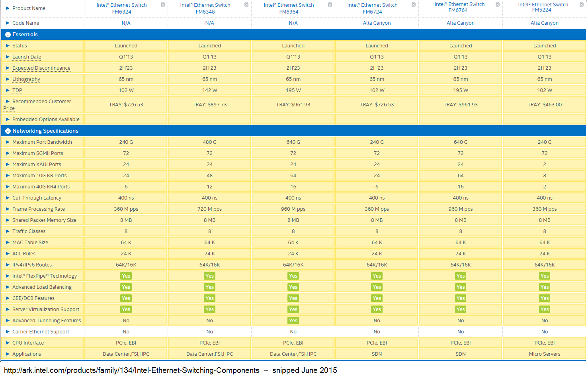
Task: Remove FM5224 from the comparison
Action: click(582, 5)
